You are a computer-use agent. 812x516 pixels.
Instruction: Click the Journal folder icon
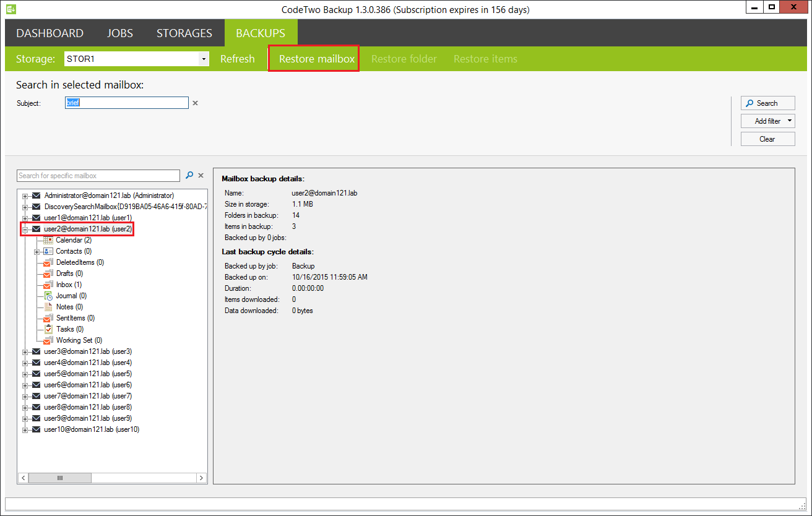coord(49,296)
